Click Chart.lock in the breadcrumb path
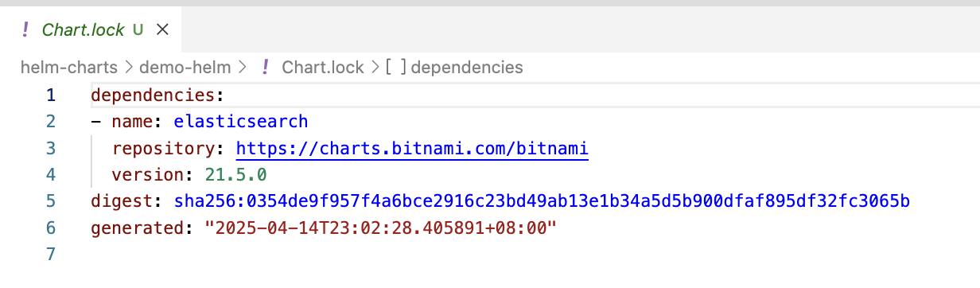Image resolution: width=980 pixels, height=288 pixels. 322,67
